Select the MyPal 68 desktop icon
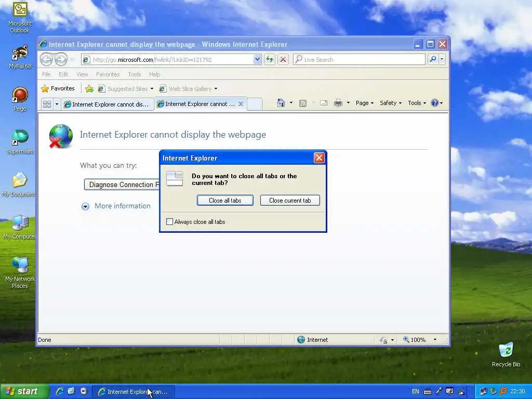The height and width of the screenshot is (399, 532). click(x=20, y=57)
